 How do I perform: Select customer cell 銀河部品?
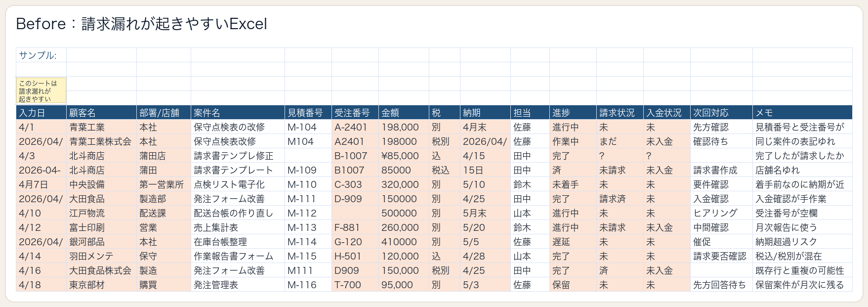101,242
